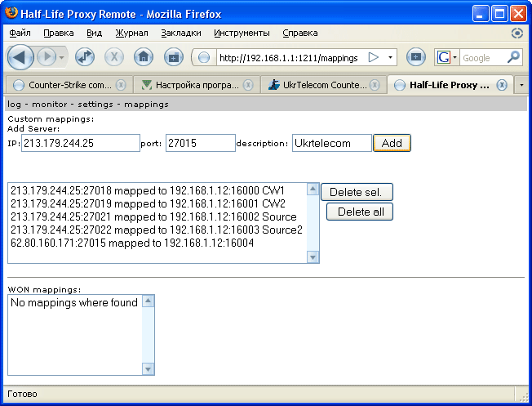Click the IP input field
The image size is (532, 406).
[x=81, y=143]
